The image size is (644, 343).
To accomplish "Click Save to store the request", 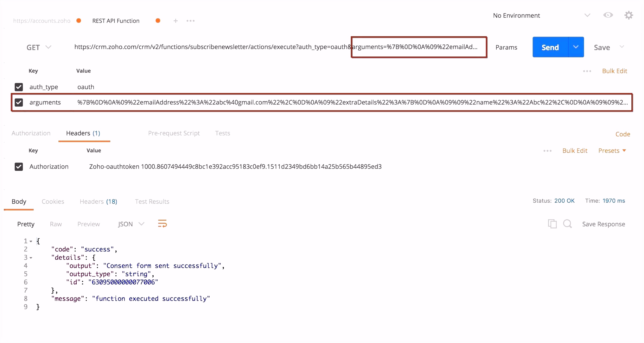I will (602, 47).
